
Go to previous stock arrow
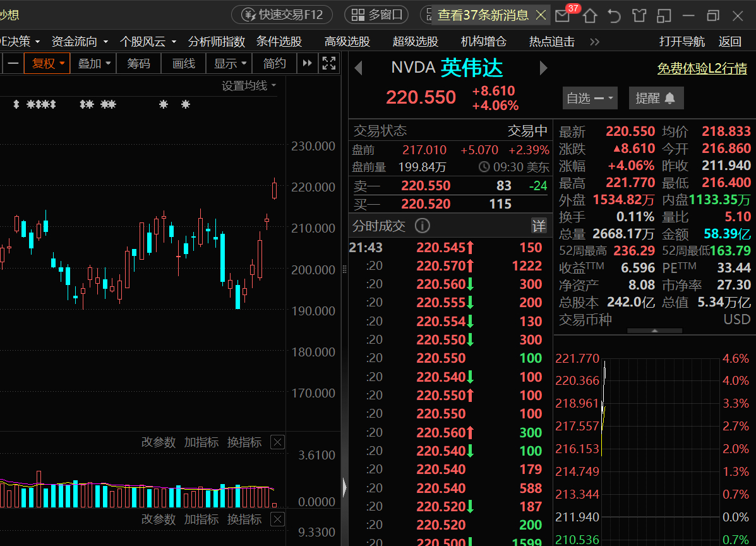[358, 68]
